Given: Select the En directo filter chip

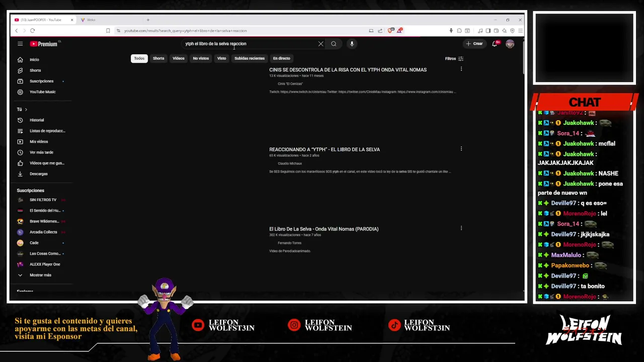Looking at the screenshot, I should [x=281, y=58].
